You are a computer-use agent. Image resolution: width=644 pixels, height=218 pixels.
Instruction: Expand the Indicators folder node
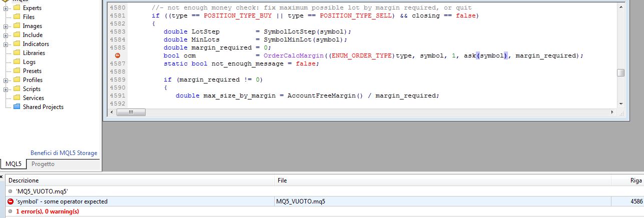(x=6, y=44)
